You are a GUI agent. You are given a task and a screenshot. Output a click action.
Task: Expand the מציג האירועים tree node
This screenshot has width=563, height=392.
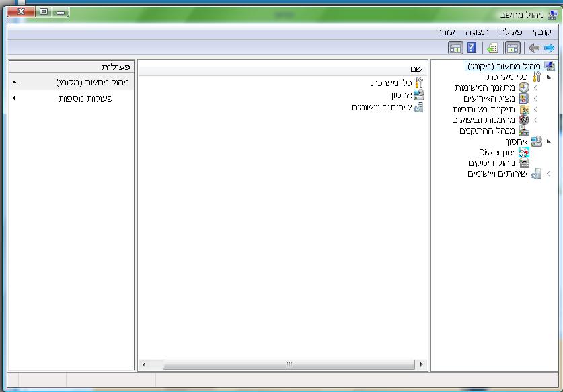tap(535, 98)
